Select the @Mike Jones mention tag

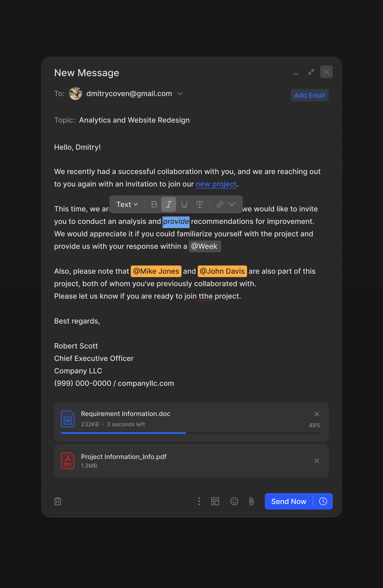click(156, 271)
